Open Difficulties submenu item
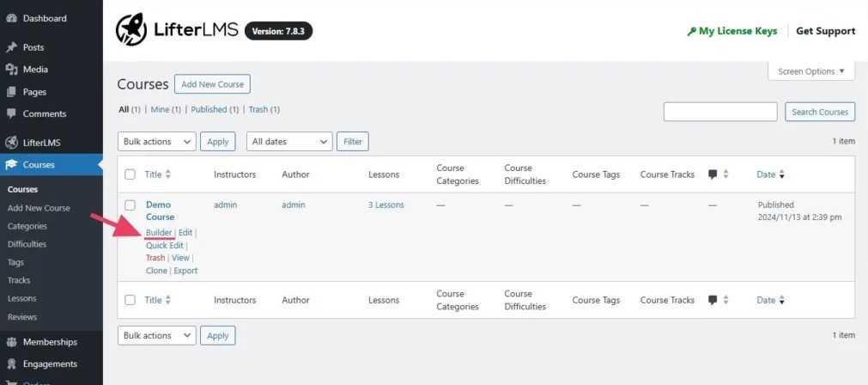The image size is (868, 385). pos(27,244)
